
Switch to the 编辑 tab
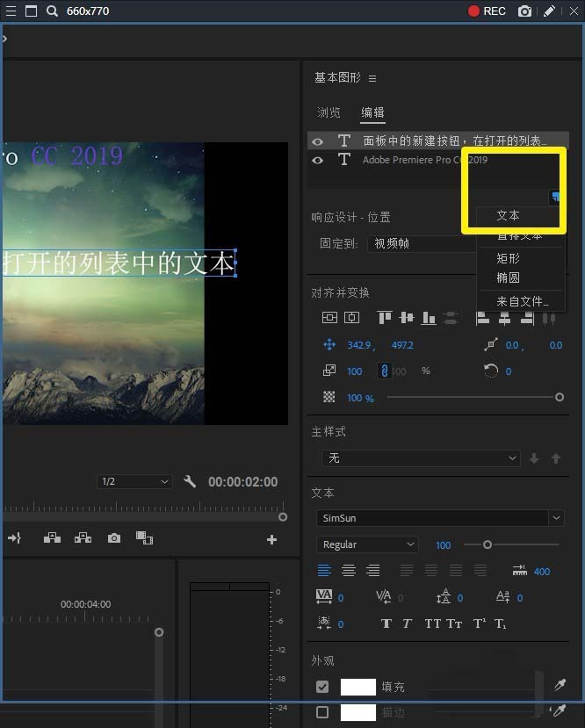[x=372, y=112]
